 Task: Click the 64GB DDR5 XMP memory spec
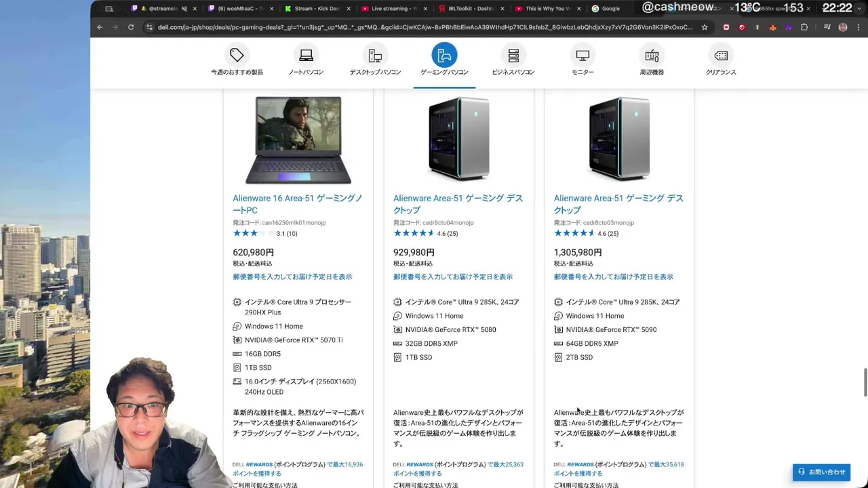[592, 344]
